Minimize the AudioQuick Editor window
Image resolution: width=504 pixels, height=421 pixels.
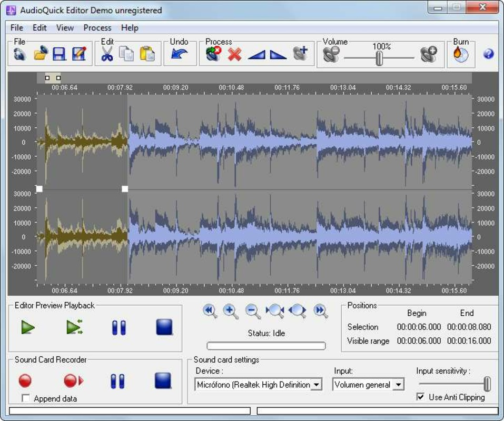point(438,7)
